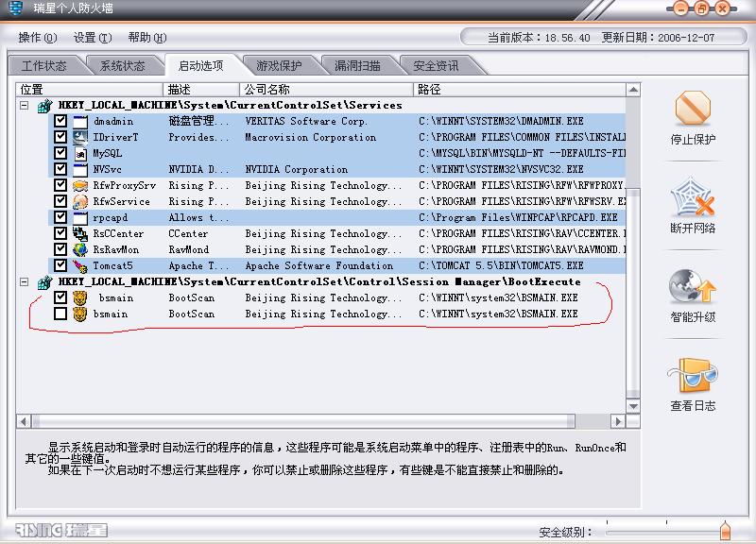Switch to the 系统状态 tab
Viewport: 756px width, 544px height.
click(123, 66)
